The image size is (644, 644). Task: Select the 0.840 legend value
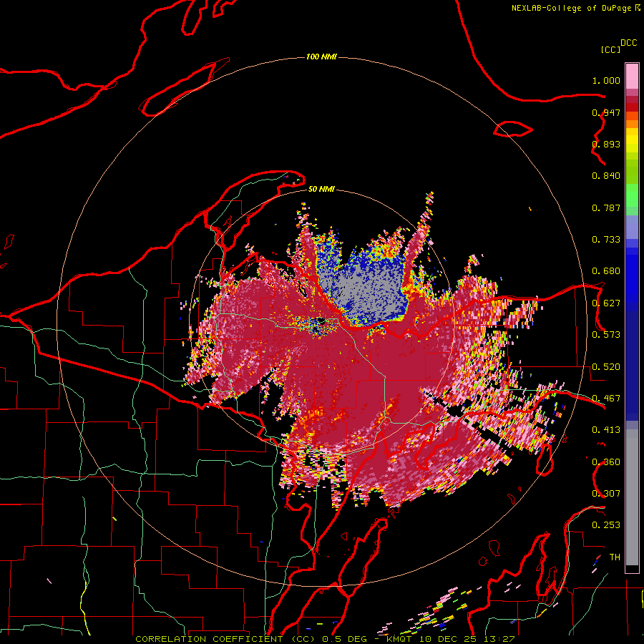[606, 176]
